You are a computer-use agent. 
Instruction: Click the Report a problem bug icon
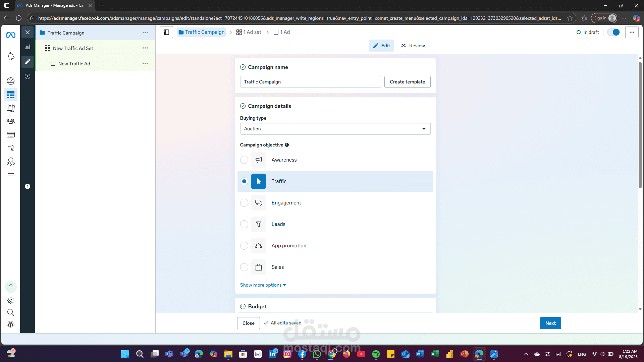(x=11, y=324)
